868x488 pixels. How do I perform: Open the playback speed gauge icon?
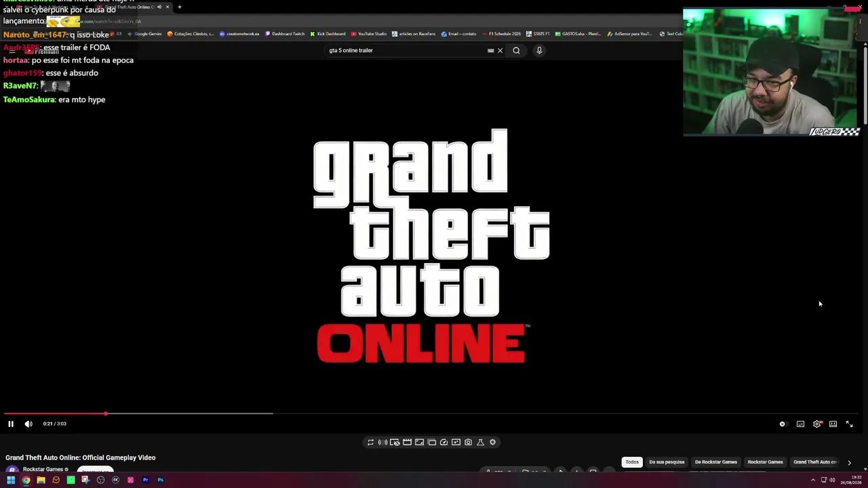pos(443,443)
